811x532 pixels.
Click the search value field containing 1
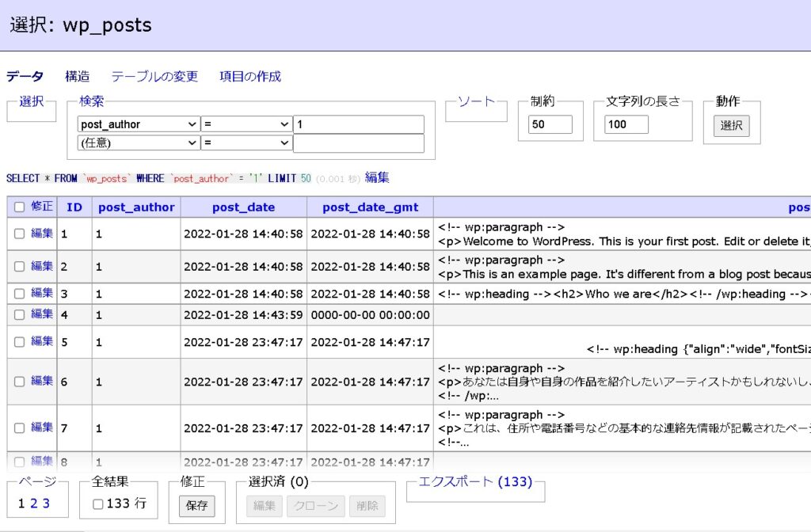(x=358, y=124)
